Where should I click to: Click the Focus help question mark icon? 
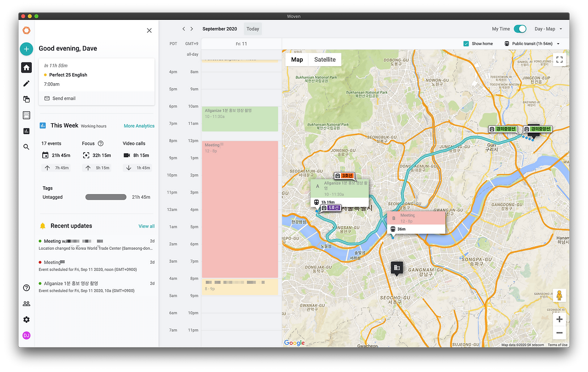coord(101,143)
